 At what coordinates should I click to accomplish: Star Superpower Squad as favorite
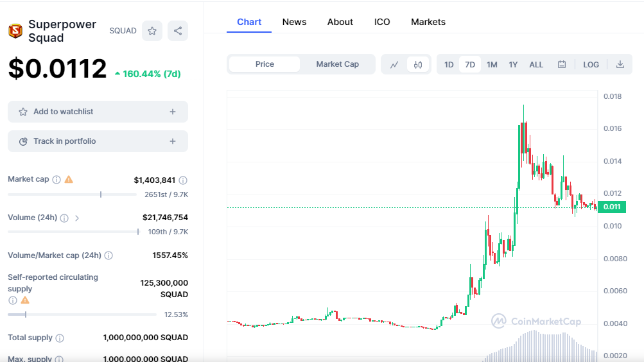152,31
